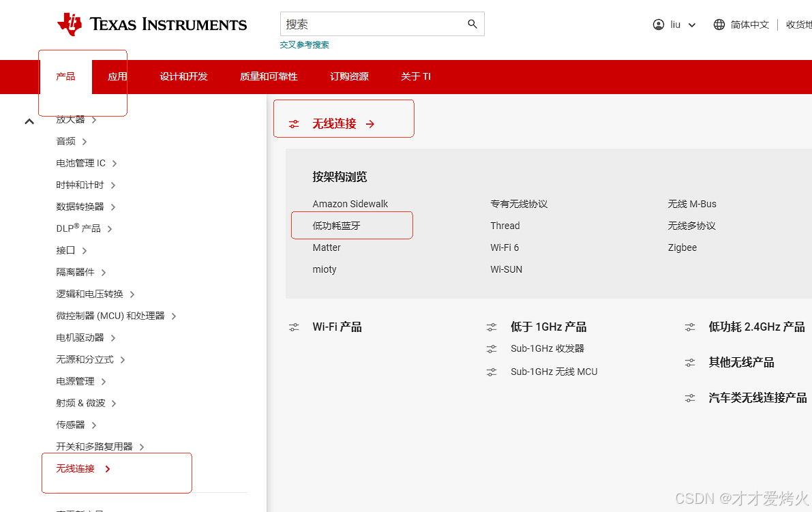The image size is (812, 512).
Task: Expand the 电机驱动器 chevron
Action: (113, 338)
